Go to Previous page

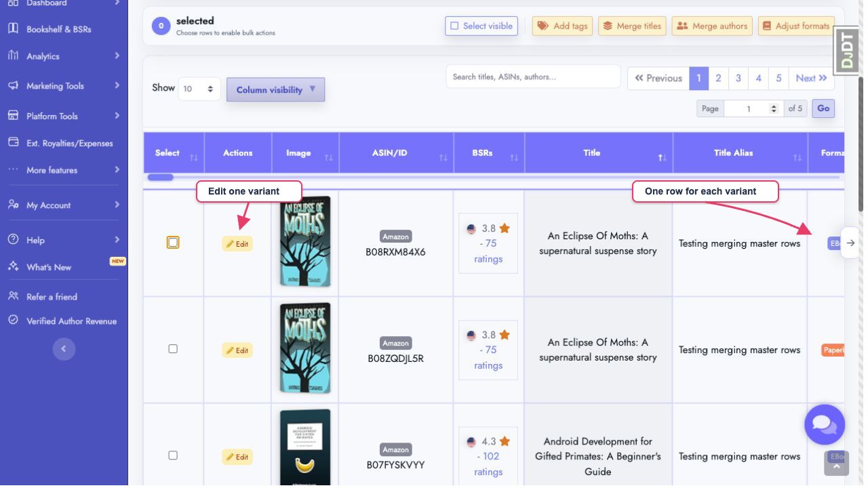[x=658, y=78]
